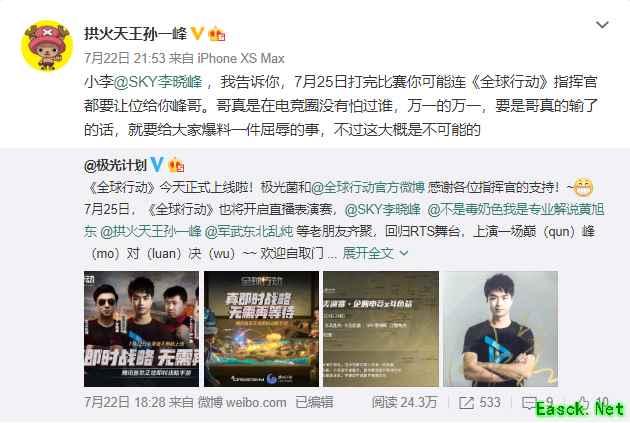Screen dimensions: 630x423
Task: Click the membership badge next to username
Action: tap(217, 34)
